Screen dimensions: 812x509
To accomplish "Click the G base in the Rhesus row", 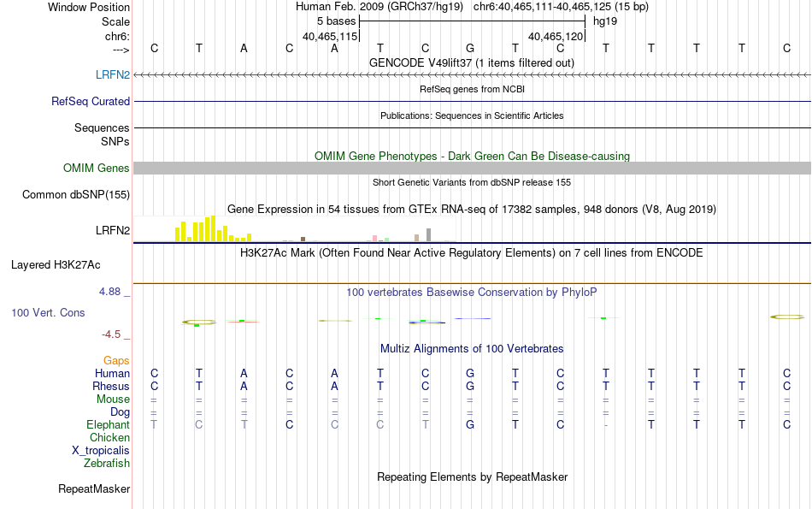I will (470, 386).
